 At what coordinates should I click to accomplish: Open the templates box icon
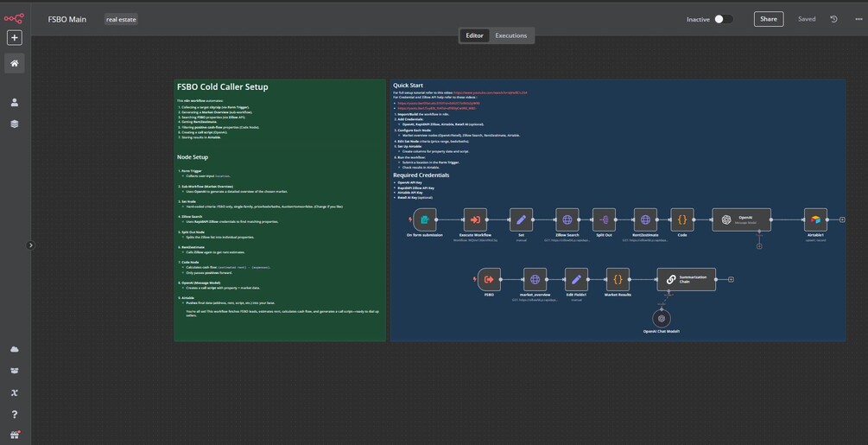pos(15,371)
